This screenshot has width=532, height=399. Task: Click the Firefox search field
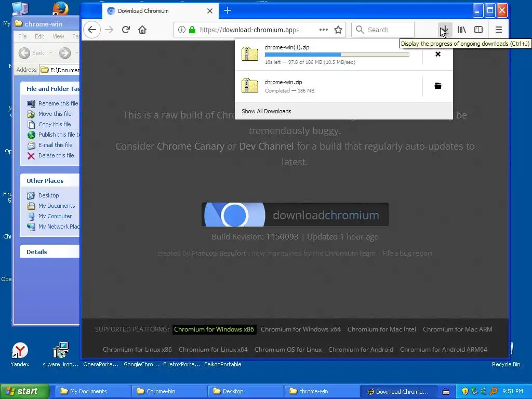(383, 30)
